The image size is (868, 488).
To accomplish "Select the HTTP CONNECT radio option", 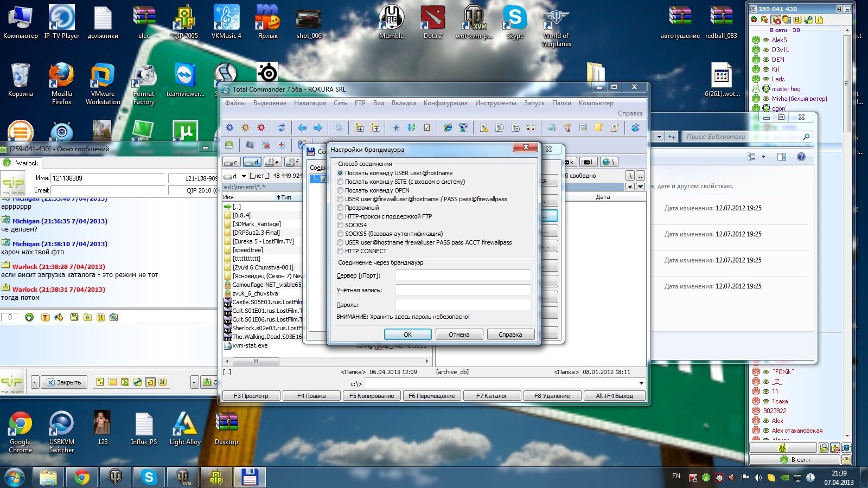I will pyautogui.click(x=340, y=251).
